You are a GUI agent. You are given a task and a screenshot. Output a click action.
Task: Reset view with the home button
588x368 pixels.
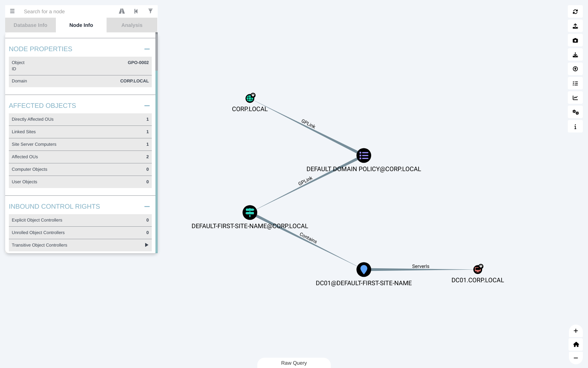pos(576,344)
